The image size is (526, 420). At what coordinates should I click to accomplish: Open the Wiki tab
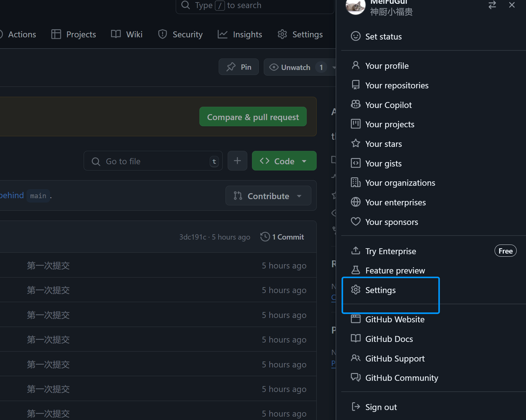(x=127, y=34)
